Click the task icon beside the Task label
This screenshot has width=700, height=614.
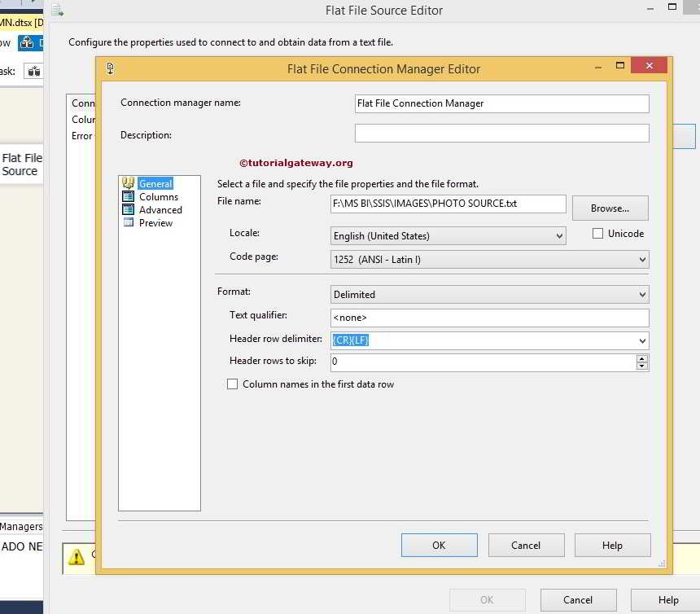[33, 71]
